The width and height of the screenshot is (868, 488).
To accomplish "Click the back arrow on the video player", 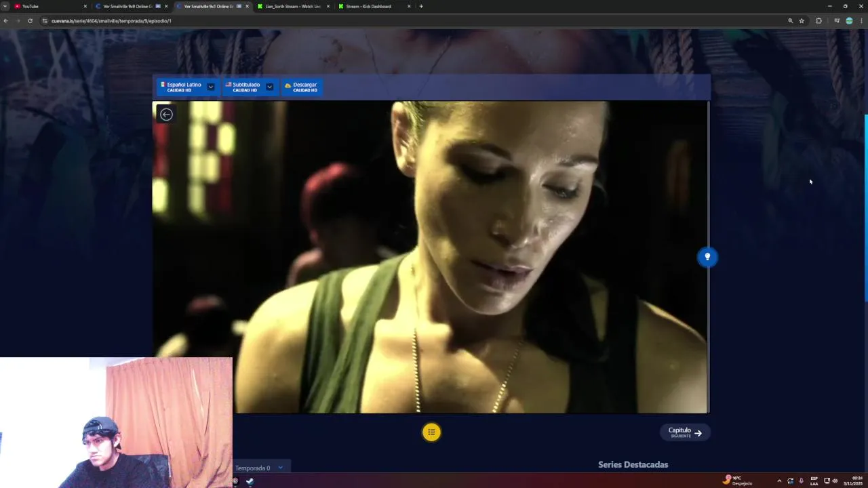I will click(x=166, y=114).
